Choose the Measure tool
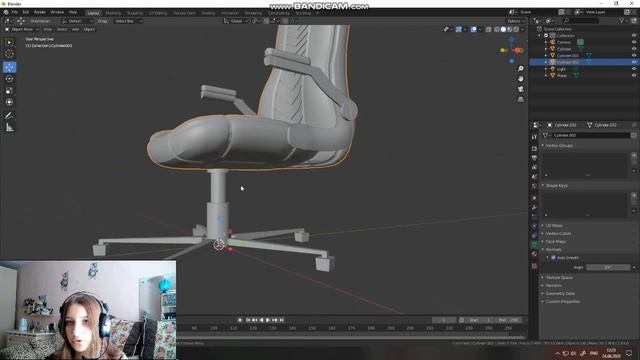This screenshot has width=640, height=360. coord(9,128)
